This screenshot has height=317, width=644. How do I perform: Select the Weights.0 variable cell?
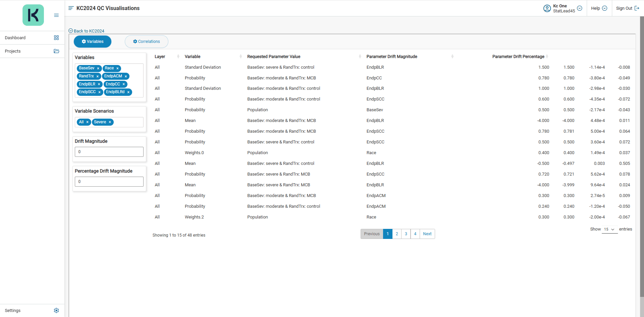[x=194, y=153]
